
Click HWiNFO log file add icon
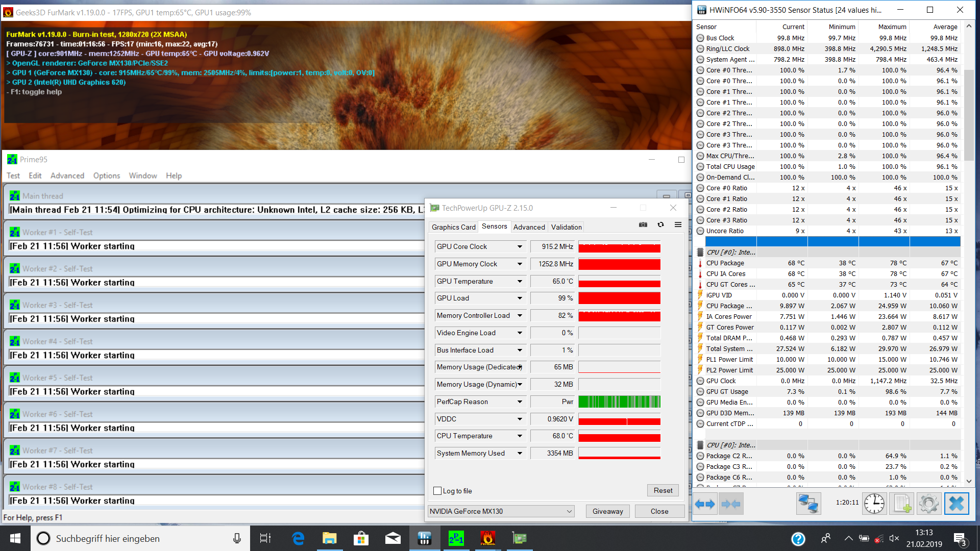pyautogui.click(x=902, y=504)
